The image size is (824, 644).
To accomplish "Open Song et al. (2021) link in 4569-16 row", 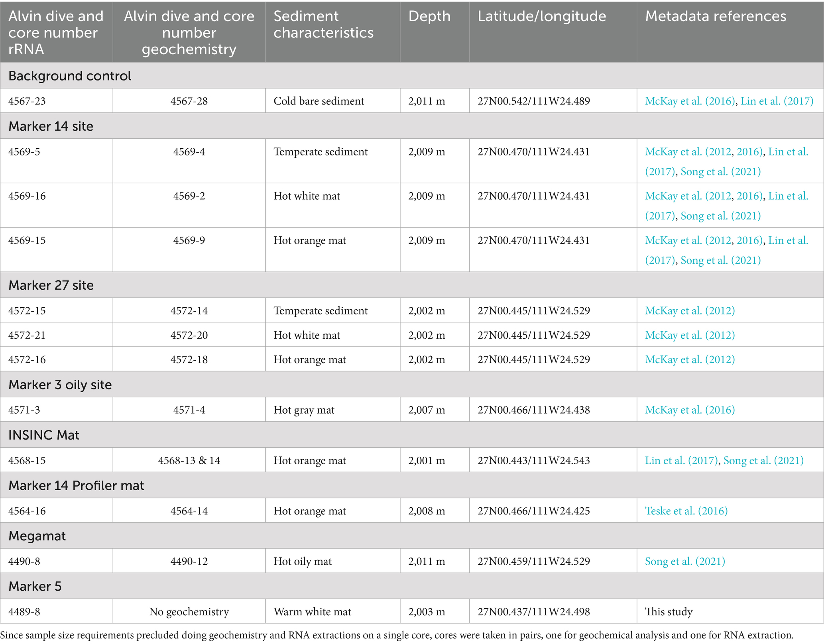I will (720, 216).
